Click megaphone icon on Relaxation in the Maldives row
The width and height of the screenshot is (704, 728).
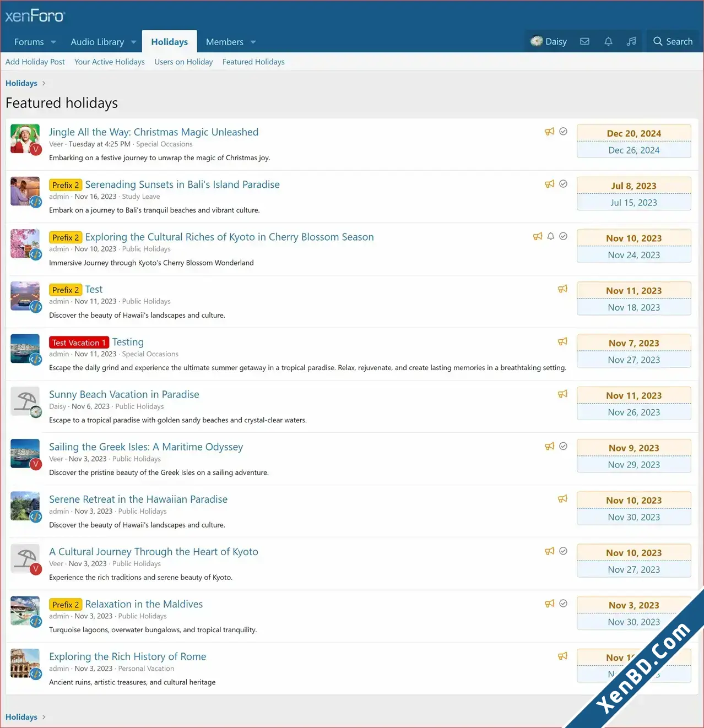coord(550,604)
